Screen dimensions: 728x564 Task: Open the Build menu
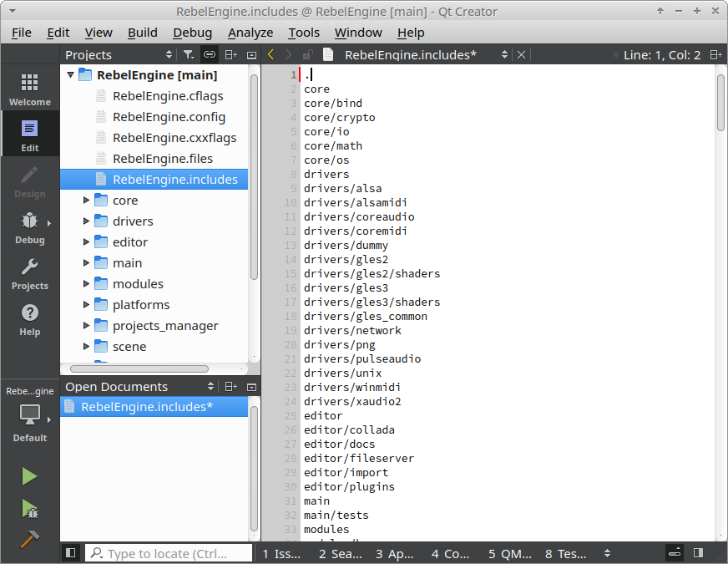point(143,33)
